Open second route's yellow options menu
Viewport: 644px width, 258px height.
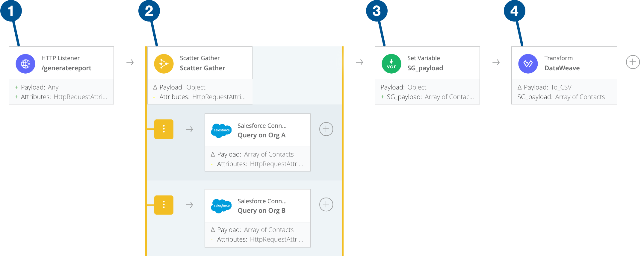(x=164, y=205)
